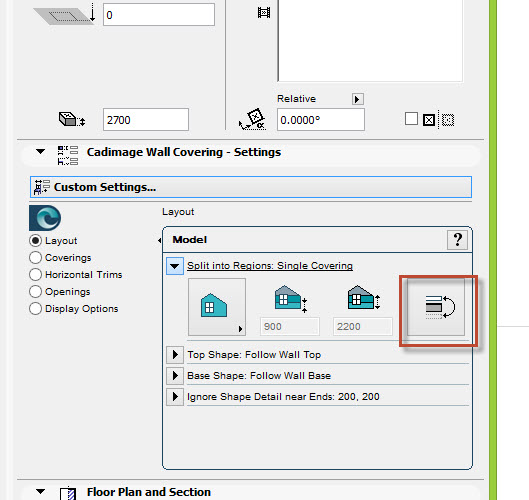This screenshot has width=529, height=500.
Task: Choose the Display Options radio button
Action: point(35,308)
